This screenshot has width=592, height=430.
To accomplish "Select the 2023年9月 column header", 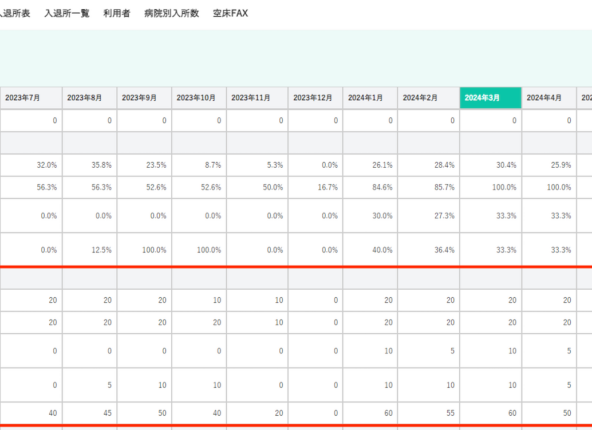I will 144,98.
